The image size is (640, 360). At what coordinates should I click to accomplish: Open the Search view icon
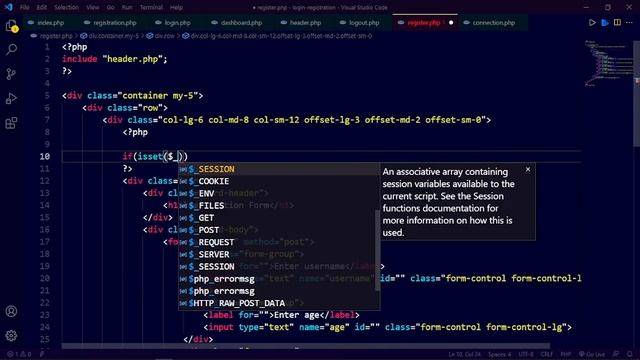[x=11, y=50]
